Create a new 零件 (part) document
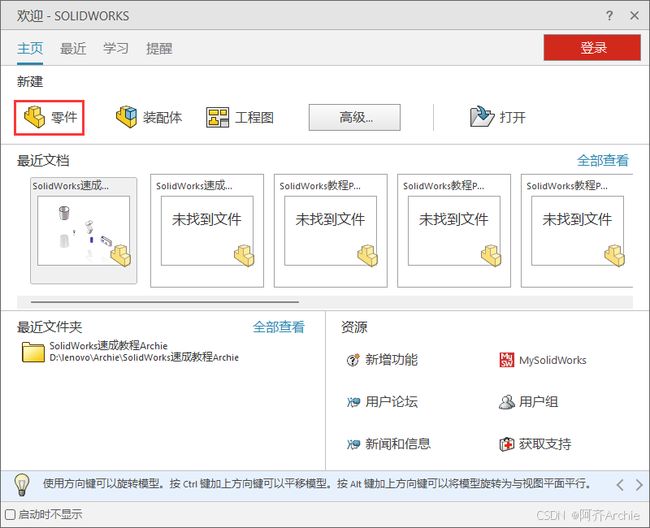Screen dimensions: 650x528 pyautogui.click(x=50, y=117)
